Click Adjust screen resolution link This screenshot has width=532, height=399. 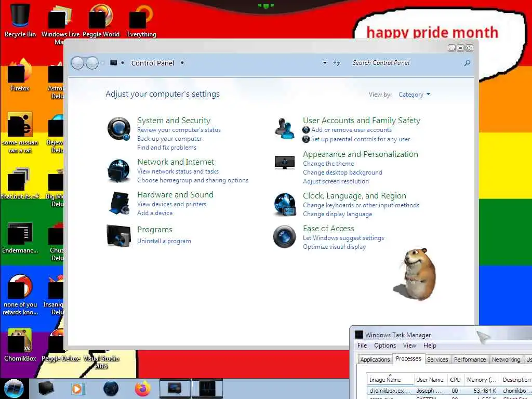336,181
